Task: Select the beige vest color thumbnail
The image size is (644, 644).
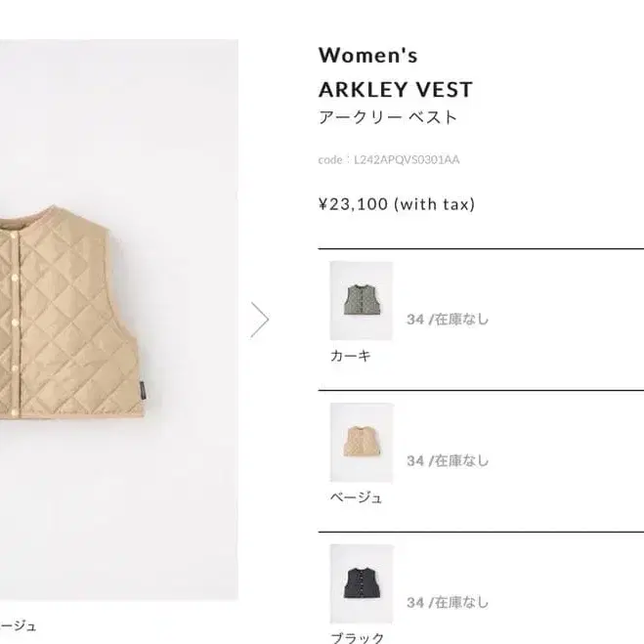Action: tap(361, 442)
